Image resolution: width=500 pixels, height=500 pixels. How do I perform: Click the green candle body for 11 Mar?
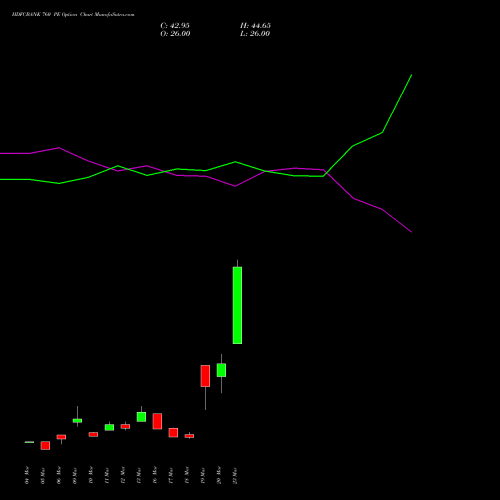click(x=109, y=427)
